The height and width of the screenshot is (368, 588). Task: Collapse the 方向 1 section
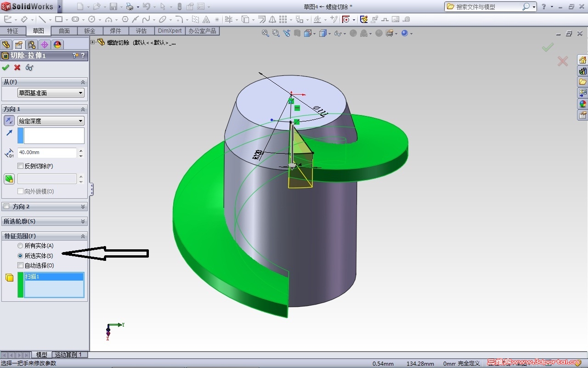[x=83, y=109]
